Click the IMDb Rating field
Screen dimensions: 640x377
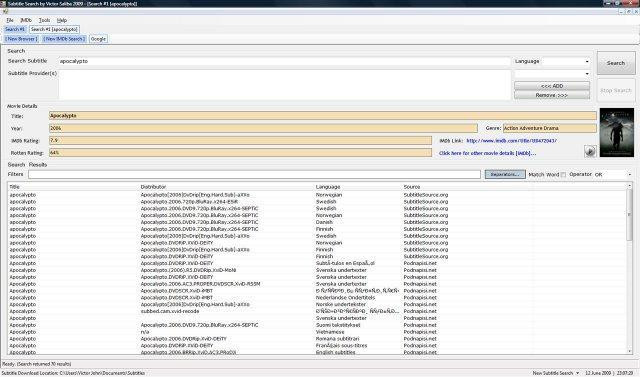pos(240,140)
